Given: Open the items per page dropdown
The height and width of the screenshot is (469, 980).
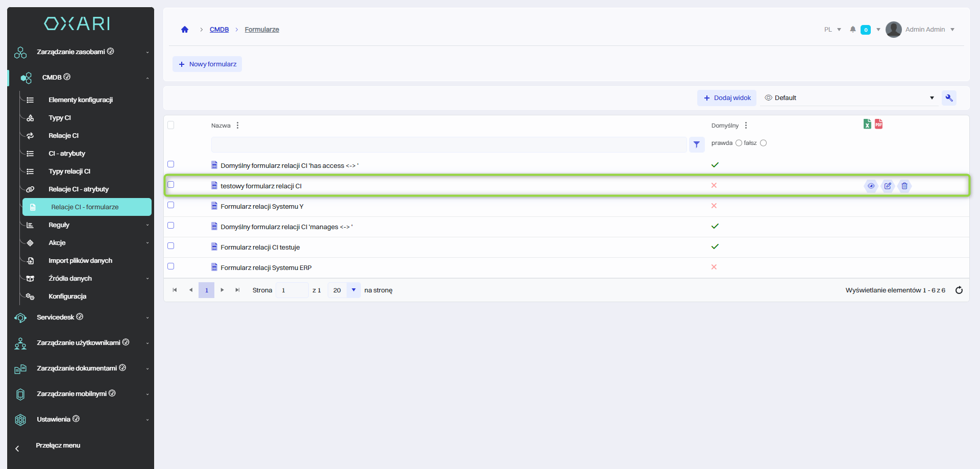Looking at the screenshot, I should click(353, 290).
